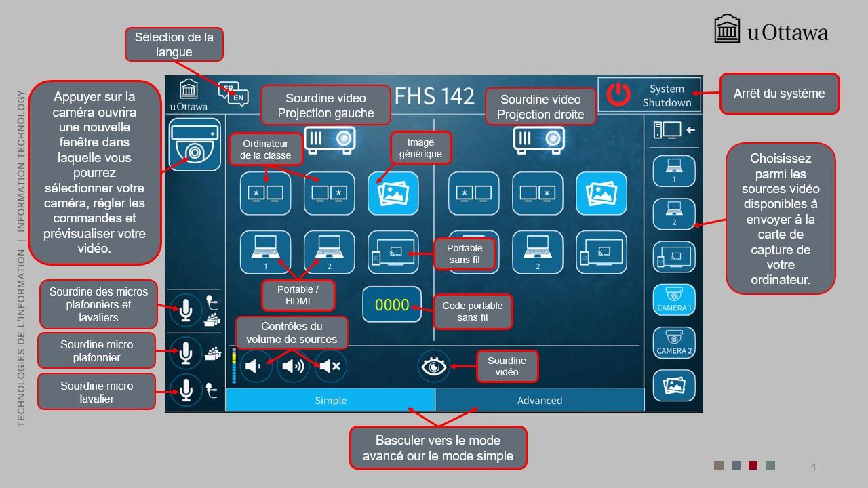The image size is (868, 488).
Task: Send wireless laptop to the capture card
Action: [674, 258]
